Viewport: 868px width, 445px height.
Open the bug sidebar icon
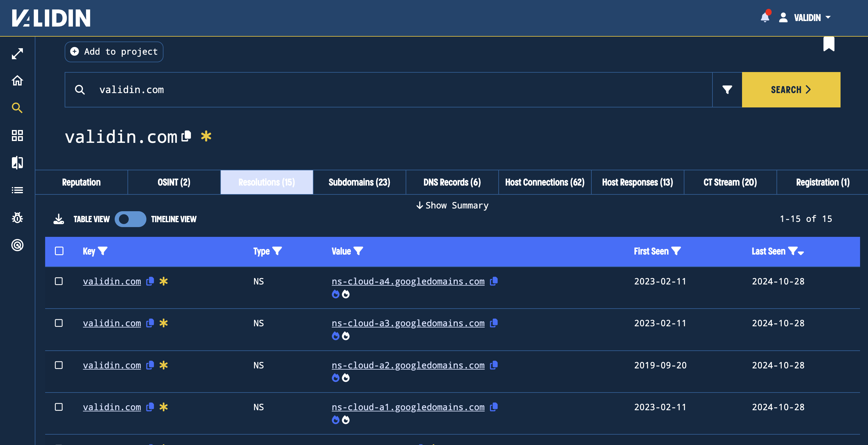tap(17, 217)
